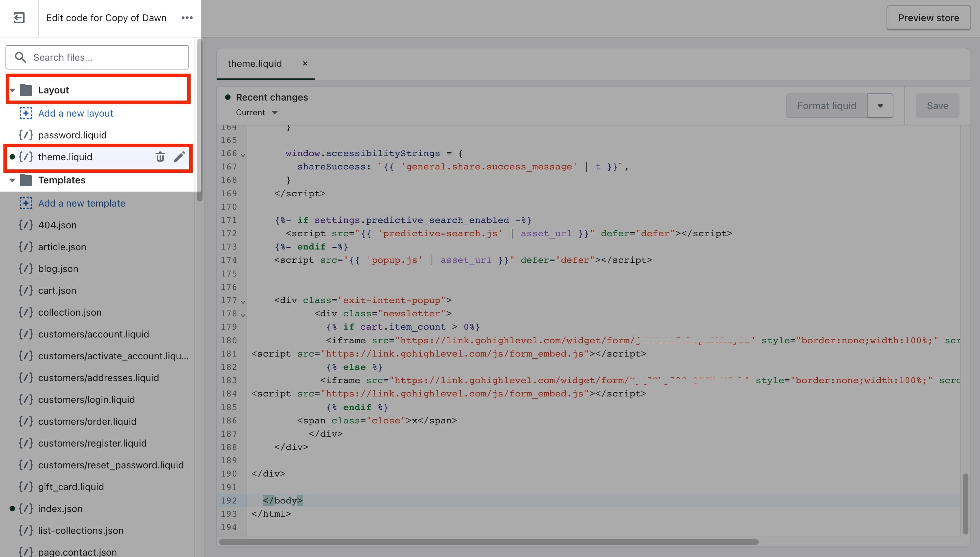Collapse the Templates folder

pyautogui.click(x=12, y=180)
